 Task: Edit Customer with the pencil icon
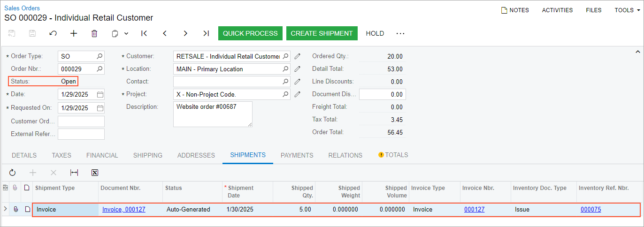click(x=297, y=56)
